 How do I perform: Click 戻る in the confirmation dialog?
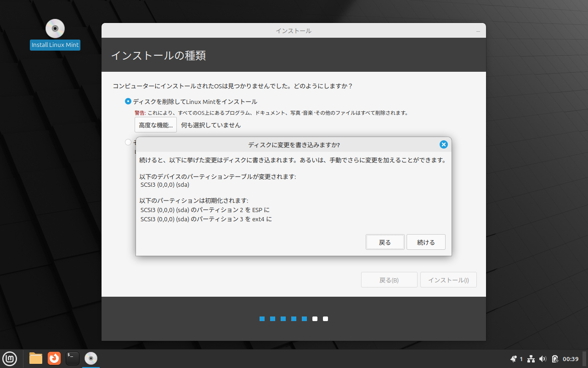click(x=385, y=242)
